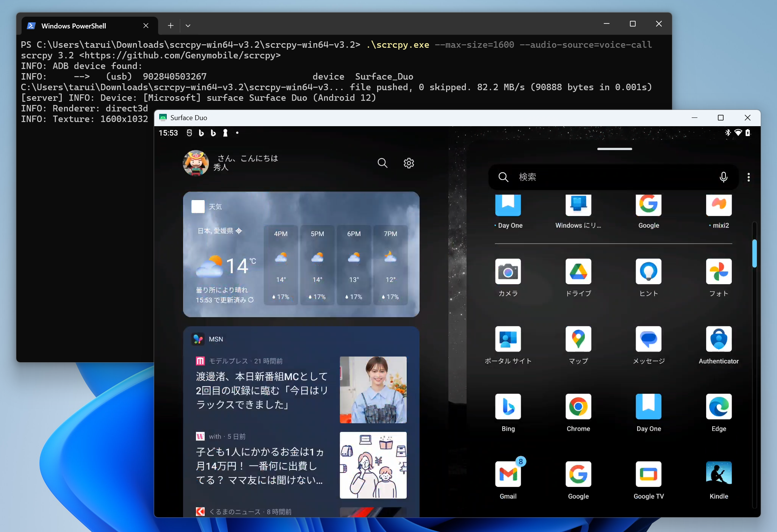Open launcher settings via gear icon

(408, 163)
